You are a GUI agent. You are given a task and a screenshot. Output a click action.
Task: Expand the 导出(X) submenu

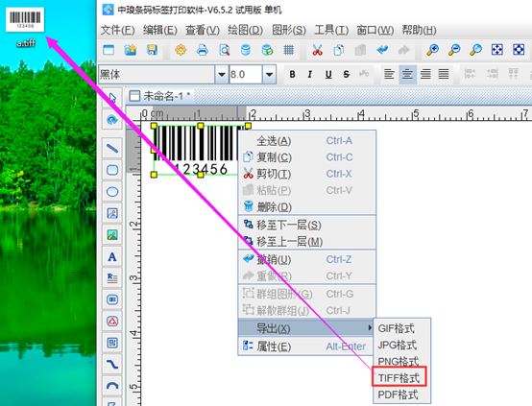(x=306, y=328)
